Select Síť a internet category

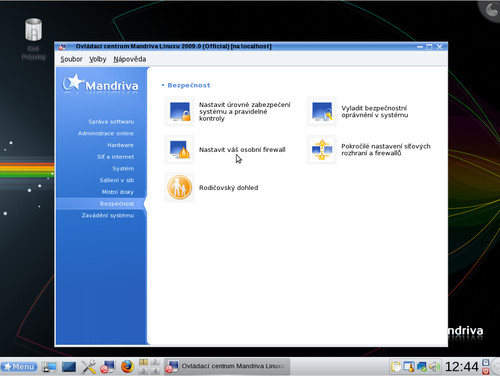coord(116,157)
